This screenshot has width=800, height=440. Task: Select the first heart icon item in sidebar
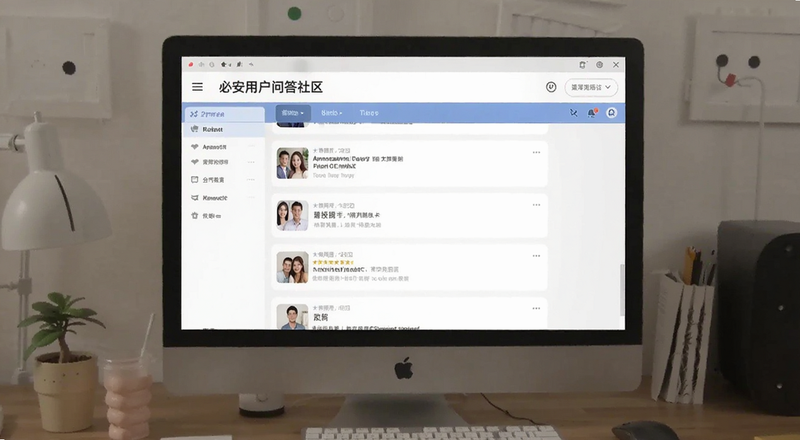[194, 147]
